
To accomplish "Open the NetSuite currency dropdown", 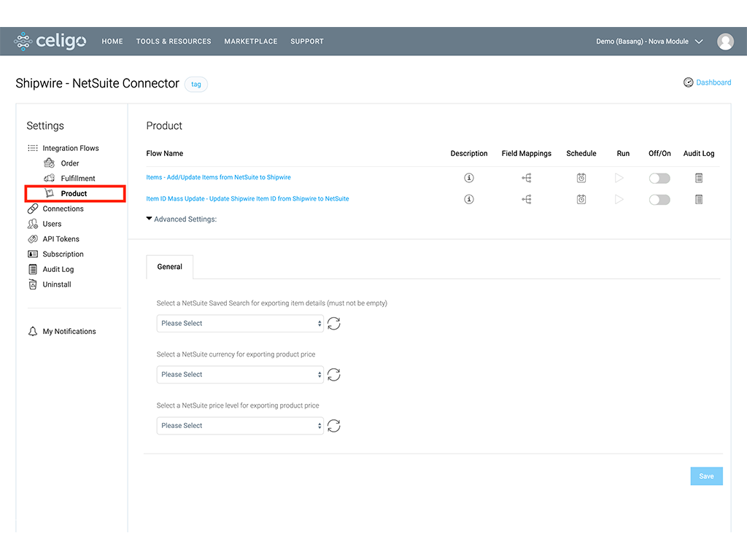I will click(x=240, y=374).
